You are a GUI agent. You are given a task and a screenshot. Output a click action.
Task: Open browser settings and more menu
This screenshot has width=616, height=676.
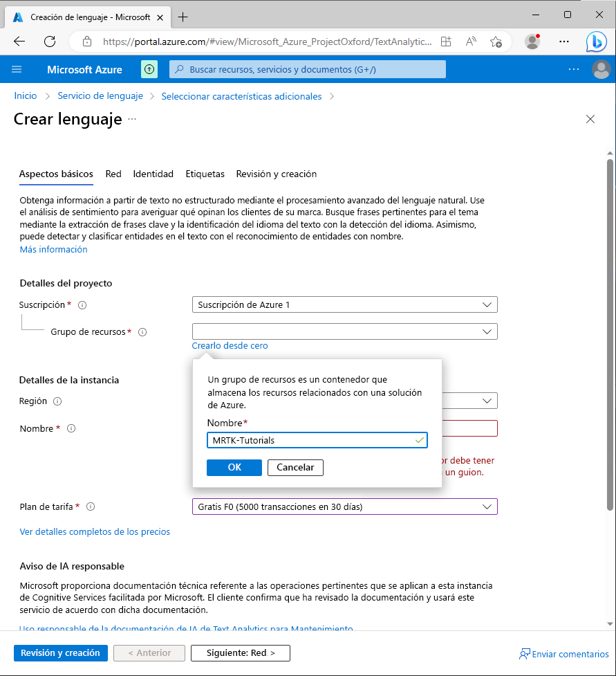tap(564, 42)
